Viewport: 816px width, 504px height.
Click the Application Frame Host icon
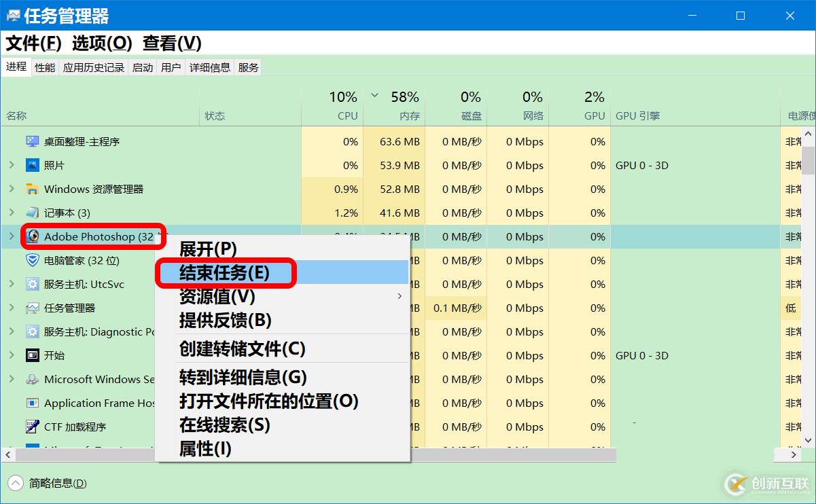[x=31, y=403]
